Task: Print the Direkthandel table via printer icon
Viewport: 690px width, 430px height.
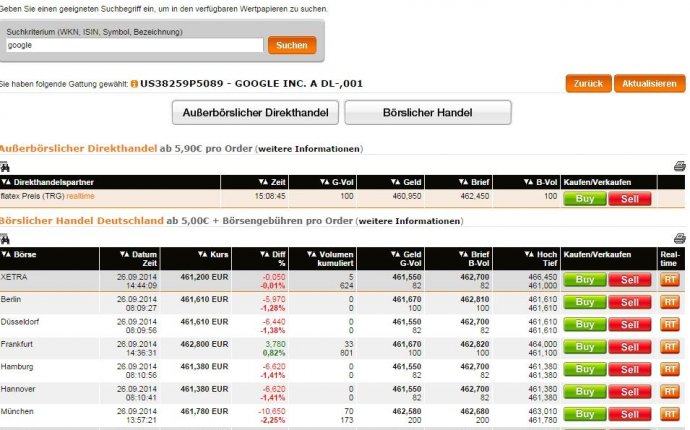Action: (679, 166)
